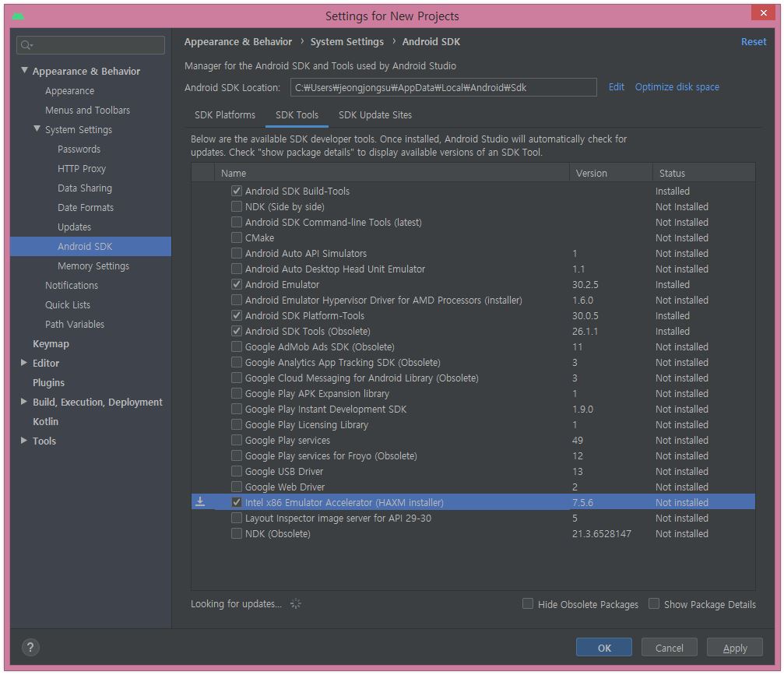Open Date Formats settings
784x675 pixels.
86,208
